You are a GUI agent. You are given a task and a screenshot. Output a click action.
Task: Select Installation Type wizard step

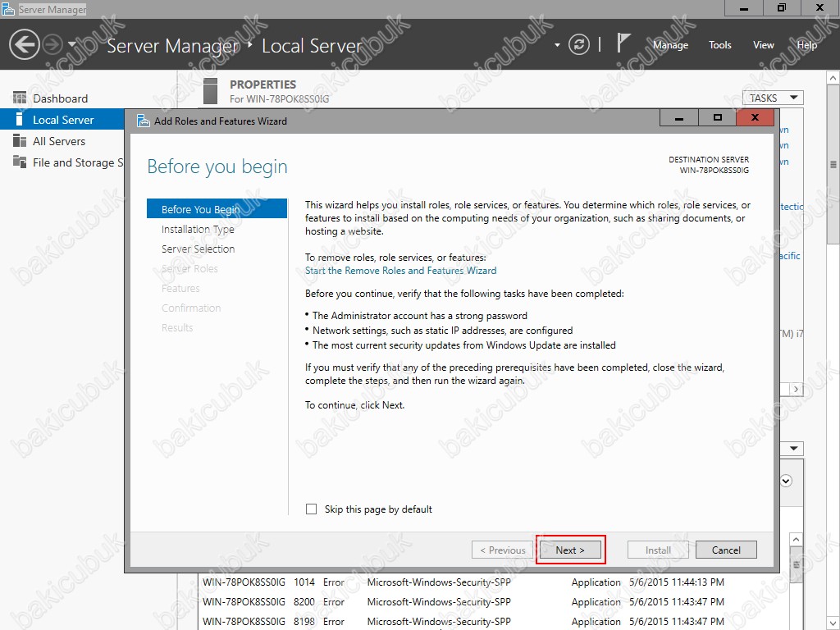[198, 230]
